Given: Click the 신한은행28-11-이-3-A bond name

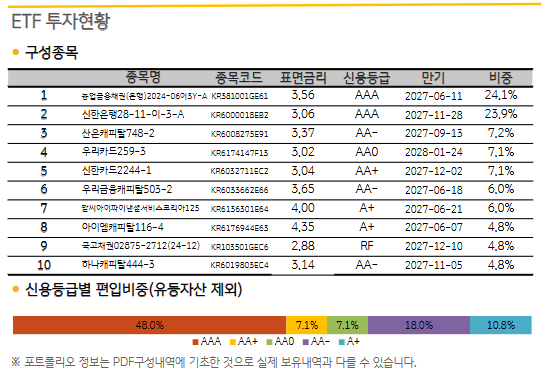Looking at the screenshot, I should [133, 114].
